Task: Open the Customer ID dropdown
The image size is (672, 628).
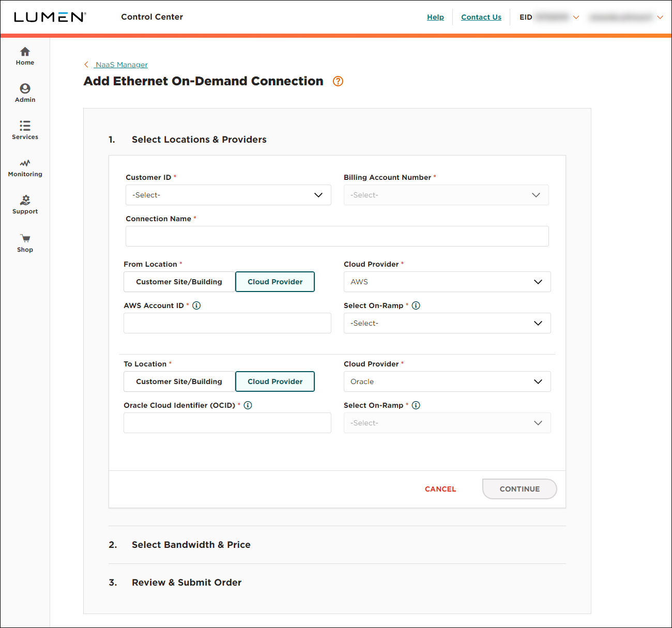Action: tap(228, 195)
